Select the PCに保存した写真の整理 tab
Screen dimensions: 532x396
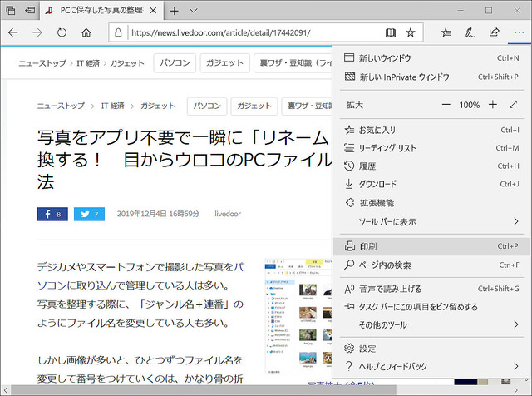[x=101, y=11]
